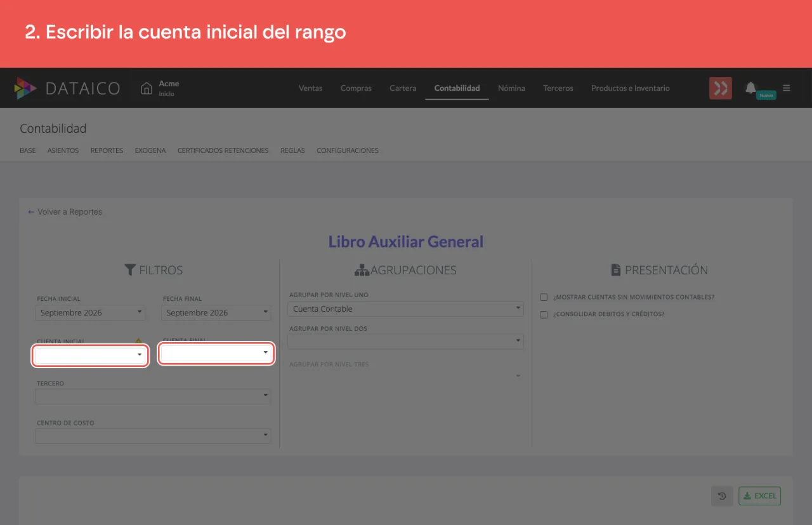Select the Contabilidad menu
Viewport: 812px width, 525px height.
point(457,88)
